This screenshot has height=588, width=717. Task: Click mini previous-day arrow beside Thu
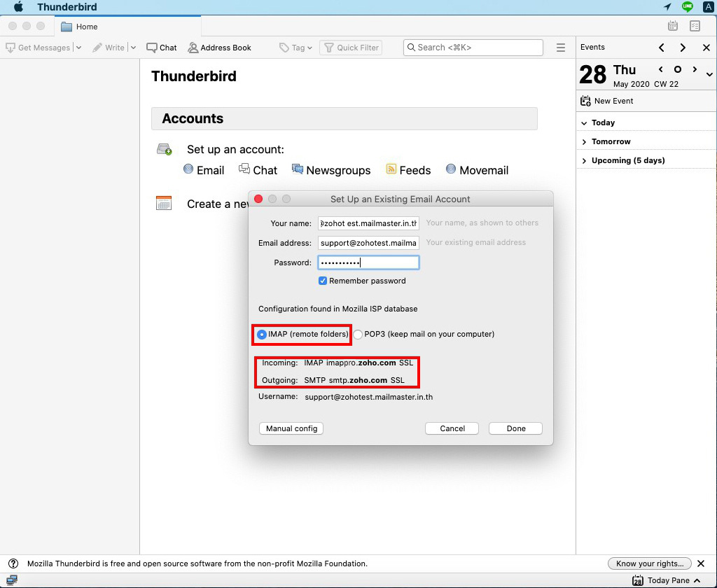pos(661,69)
